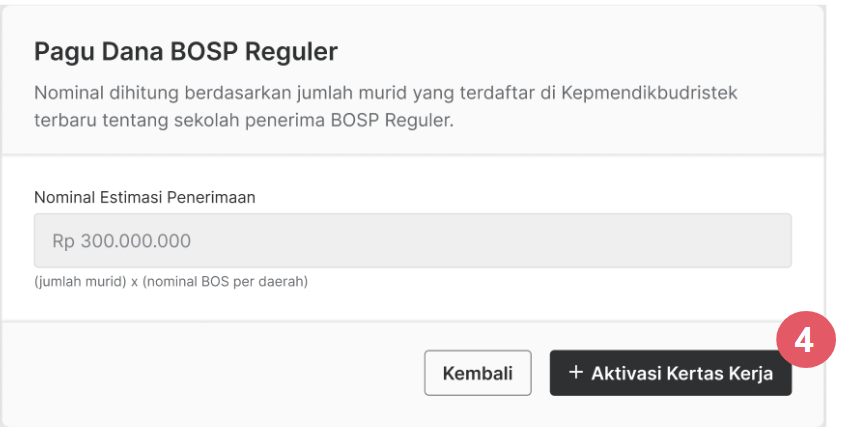Screen dimensions: 845x436
Task: Click 'Nominal dihitung berdasarkan' description line
Action: [x=385, y=93]
